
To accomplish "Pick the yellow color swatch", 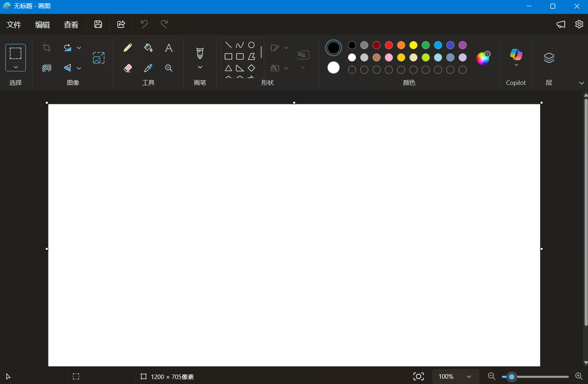I will point(413,45).
